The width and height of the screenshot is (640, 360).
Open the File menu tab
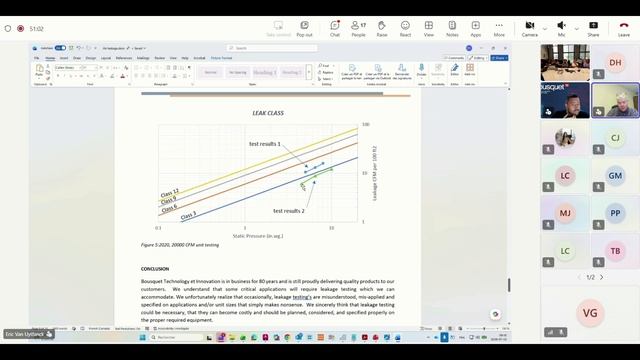pyautogui.click(x=37, y=58)
